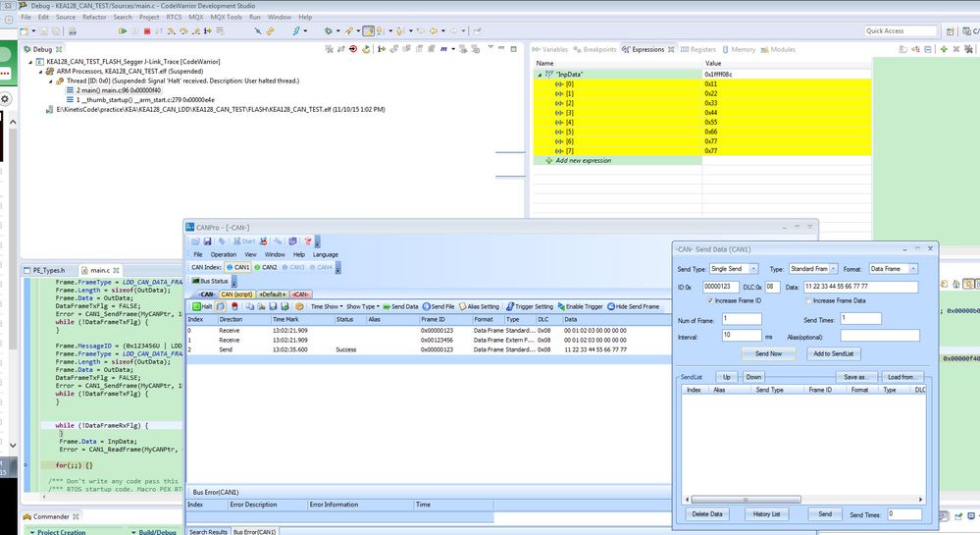Open the Language menu in CANPro
The width and height of the screenshot is (980, 535).
325,254
